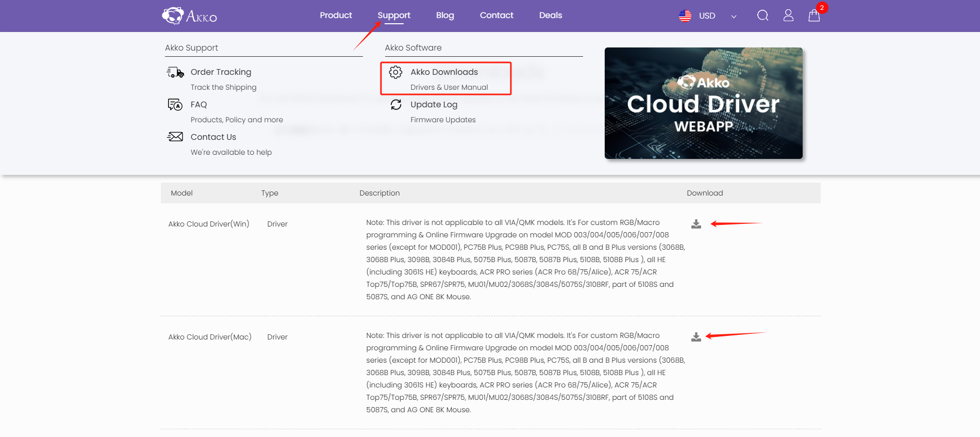Screen dimensions: 980x437
Task: Open the Firmware Updates link
Action: coord(443,120)
